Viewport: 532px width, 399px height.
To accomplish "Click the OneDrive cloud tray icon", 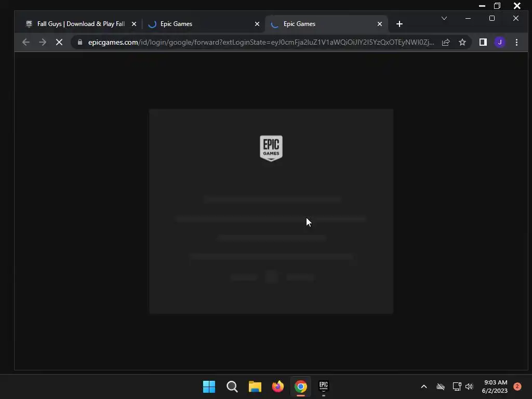I will (x=441, y=387).
